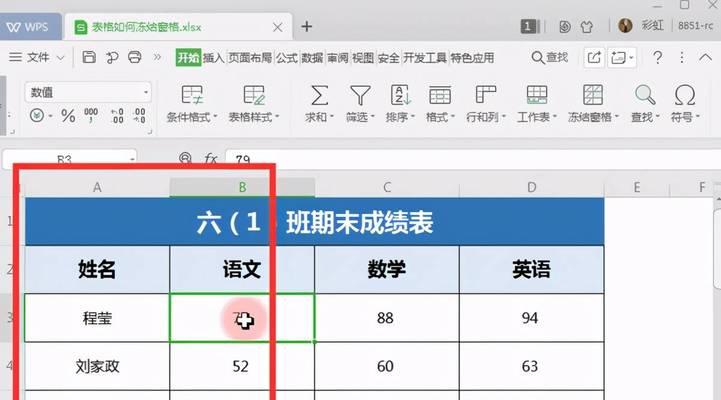The width and height of the screenshot is (721, 400).
Task: Open 条件格式 conditional formatting
Action: pyautogui.click(x=192, y=103)
